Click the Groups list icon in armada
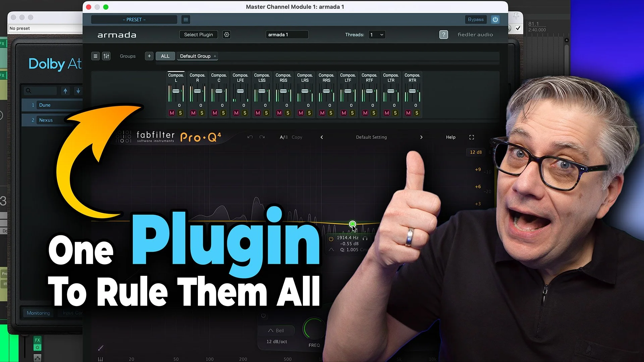644x362 pixels. pos(95,56)
